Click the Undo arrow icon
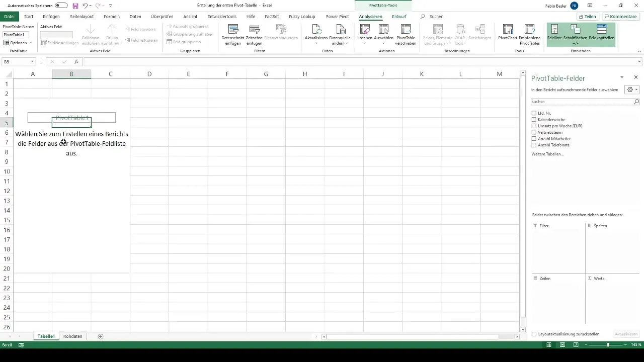This screenshot has height=362, width=644. point(85,6)
